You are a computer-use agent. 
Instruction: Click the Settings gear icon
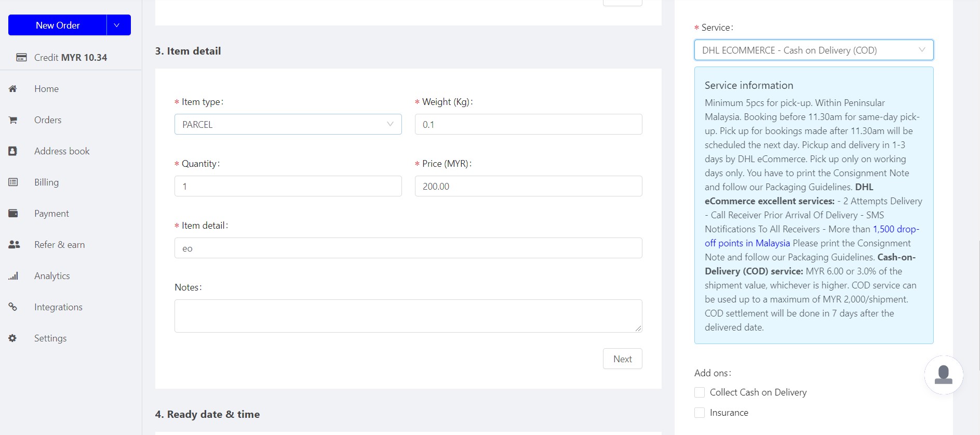tap(13, 338)
